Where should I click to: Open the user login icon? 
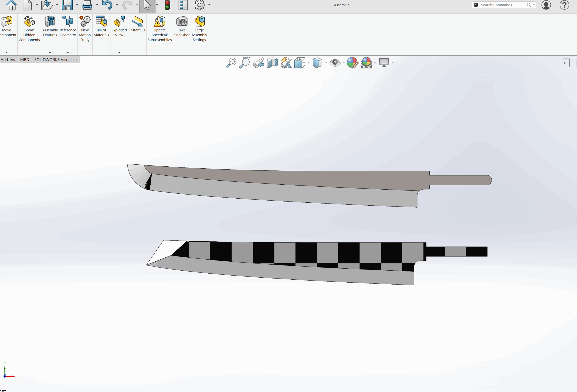[546, 5]
